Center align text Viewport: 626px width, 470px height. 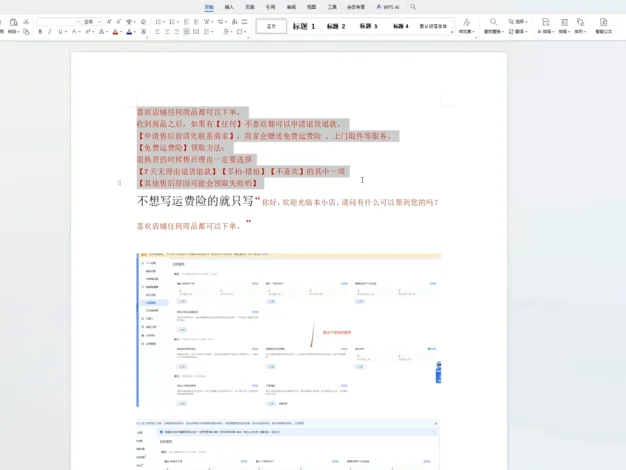pyautogui.click(x=167, y=32)
